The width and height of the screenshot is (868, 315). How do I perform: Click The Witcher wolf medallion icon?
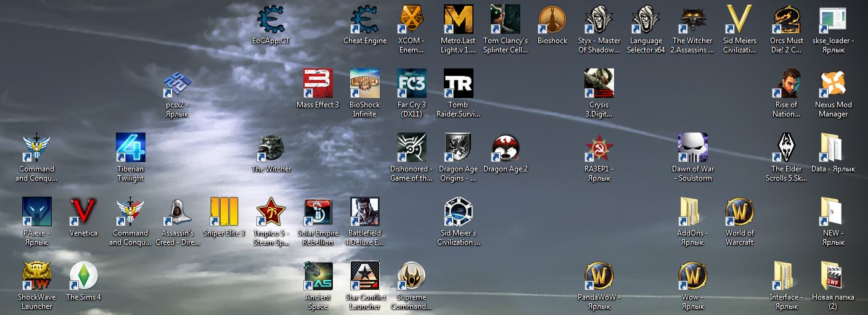[x=271, y=148]
